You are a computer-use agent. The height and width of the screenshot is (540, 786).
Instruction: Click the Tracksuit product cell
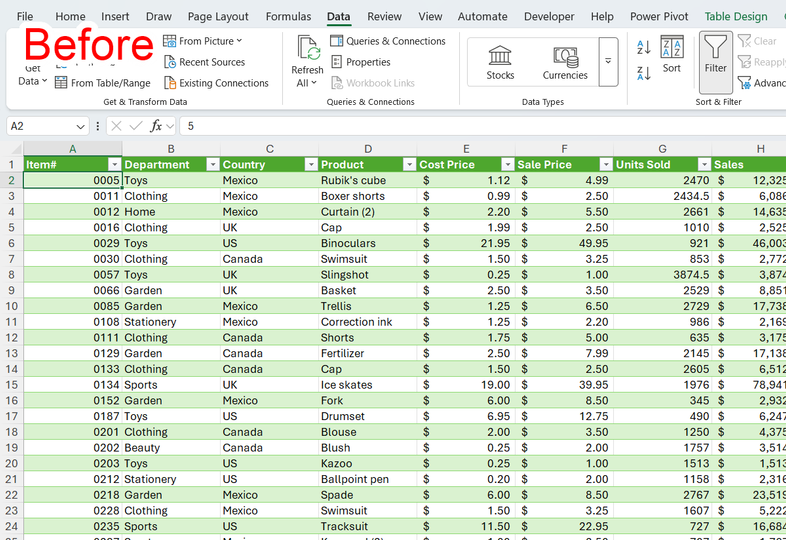tap(368, 526)
